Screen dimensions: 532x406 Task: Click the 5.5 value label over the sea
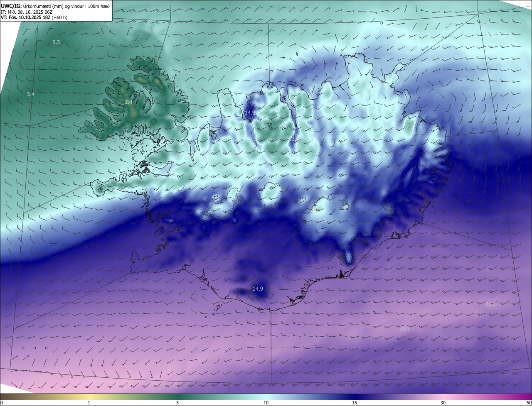click(56, 42)
